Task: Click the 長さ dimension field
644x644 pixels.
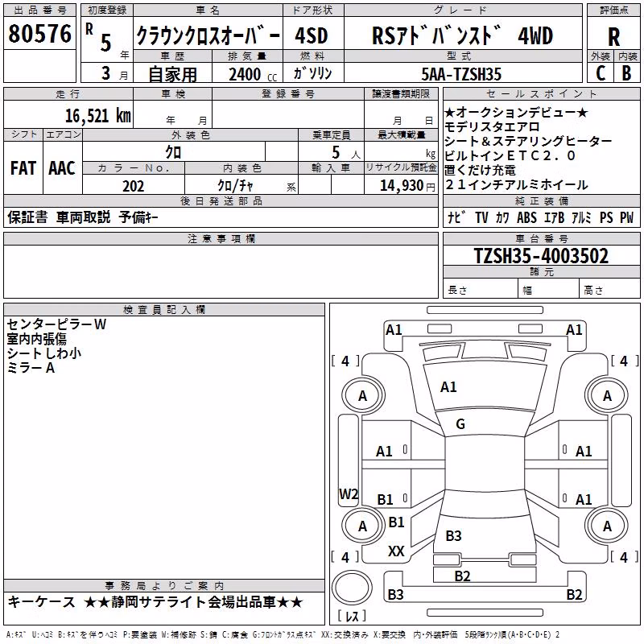Action: (x=481, y=290)
